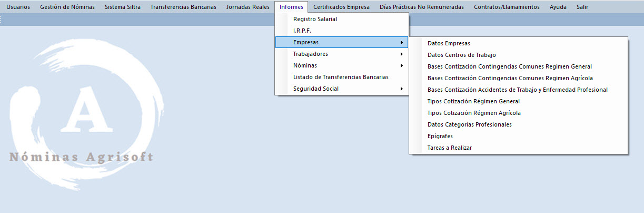The width and height of the screenshot is (644, 213).
Task: Click Salir to exit the application
Action: tap(582, 7)
